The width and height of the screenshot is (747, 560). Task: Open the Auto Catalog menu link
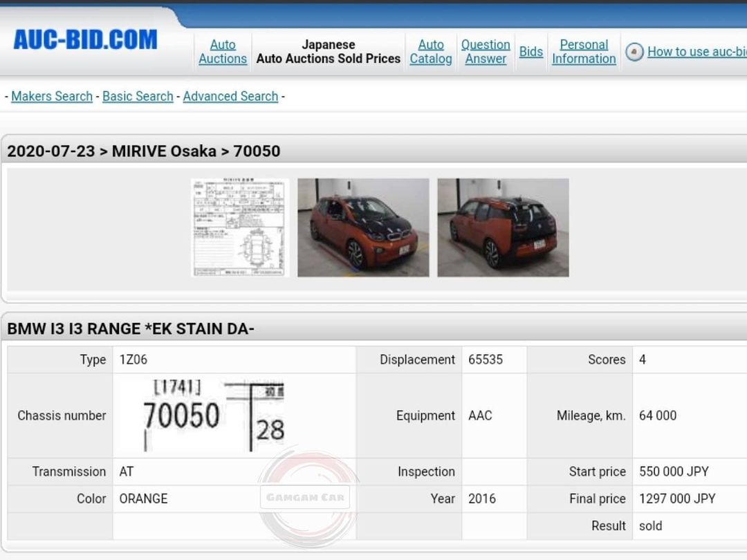[x=431, y=51]
